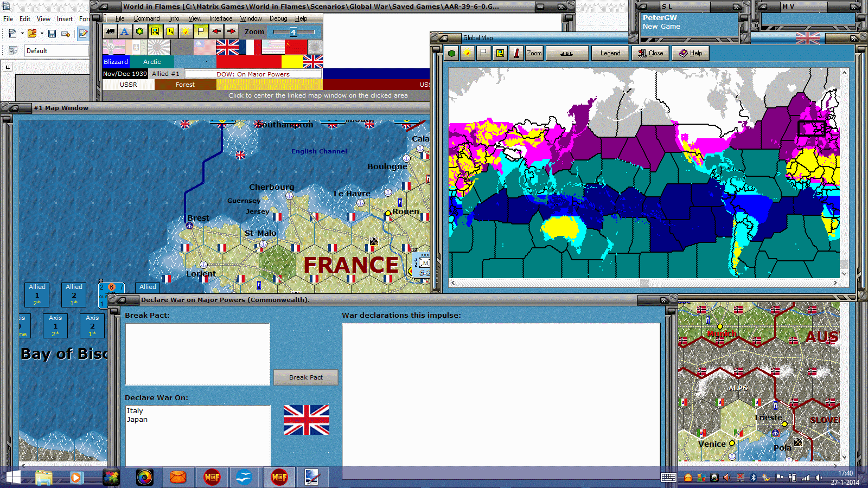Click yellow unit counter icon in Global Map toolbar
868x488 pixels.
click(x=500, y=53)
